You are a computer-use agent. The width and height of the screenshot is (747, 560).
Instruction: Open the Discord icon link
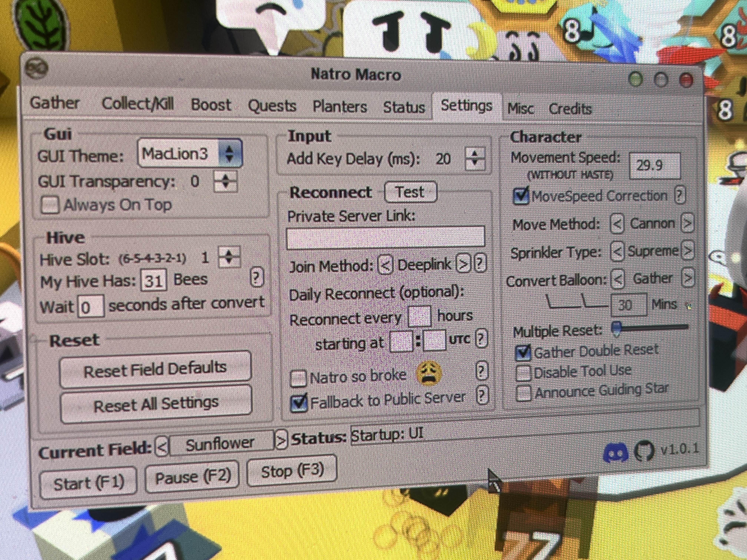click(615, 453)
